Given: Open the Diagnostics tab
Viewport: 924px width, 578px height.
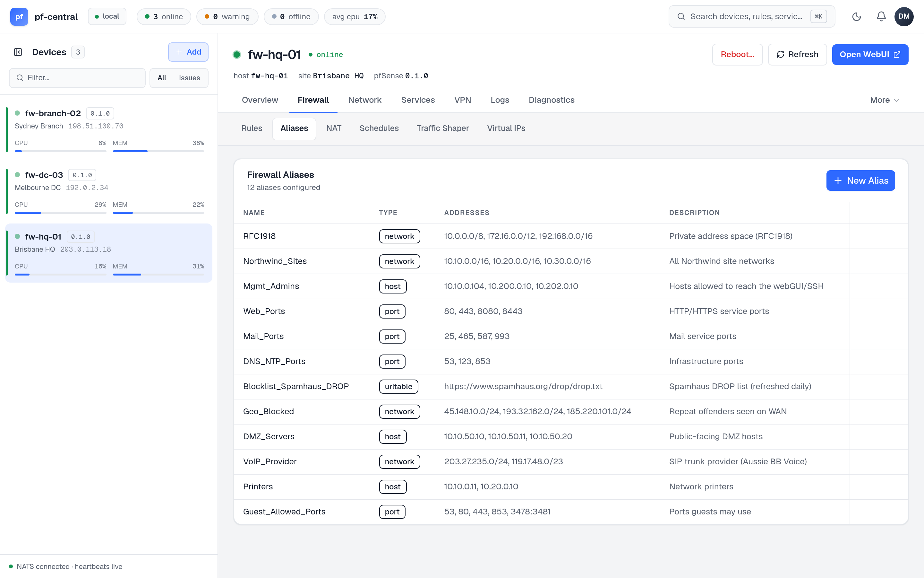Looking at the screenshot, I should tap(551, 100).
